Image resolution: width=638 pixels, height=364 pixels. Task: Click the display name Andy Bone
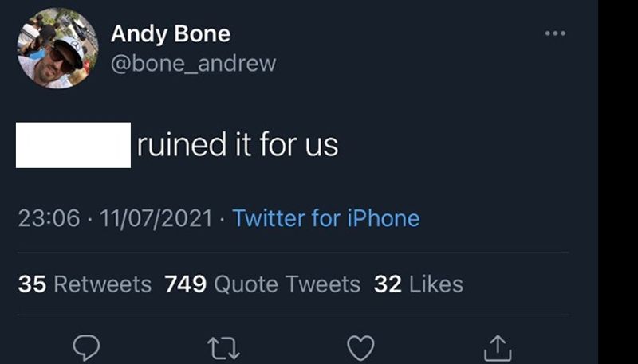point(170,33)
